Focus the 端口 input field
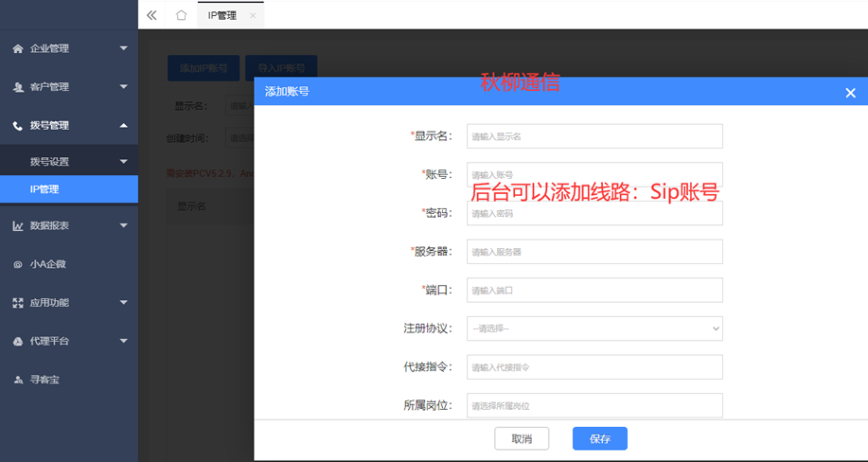Screen dimensions: 868x462 point(594,291)
